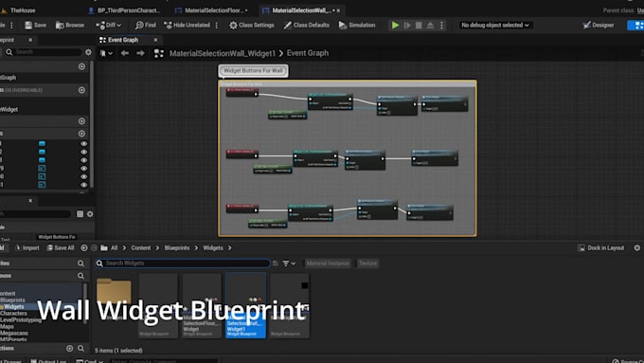
Task: Click Content Browser history forward arrow
Action: [94, 248]
